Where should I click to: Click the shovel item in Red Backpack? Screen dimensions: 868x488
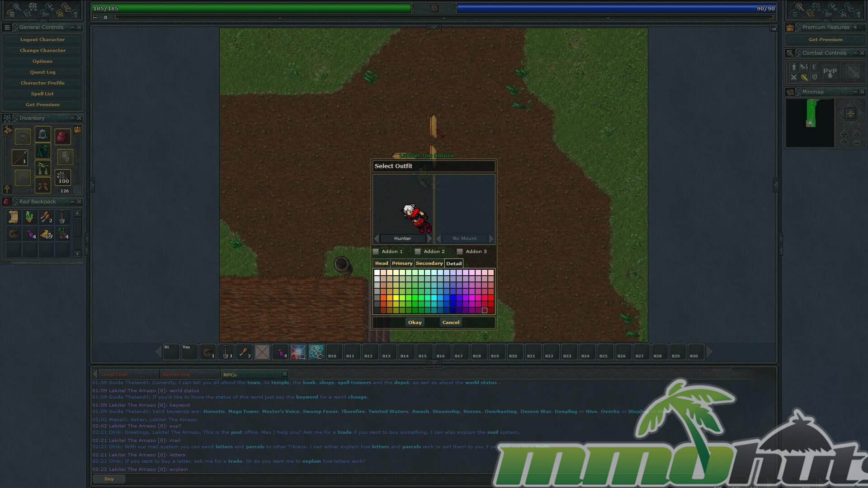[62, 217]
